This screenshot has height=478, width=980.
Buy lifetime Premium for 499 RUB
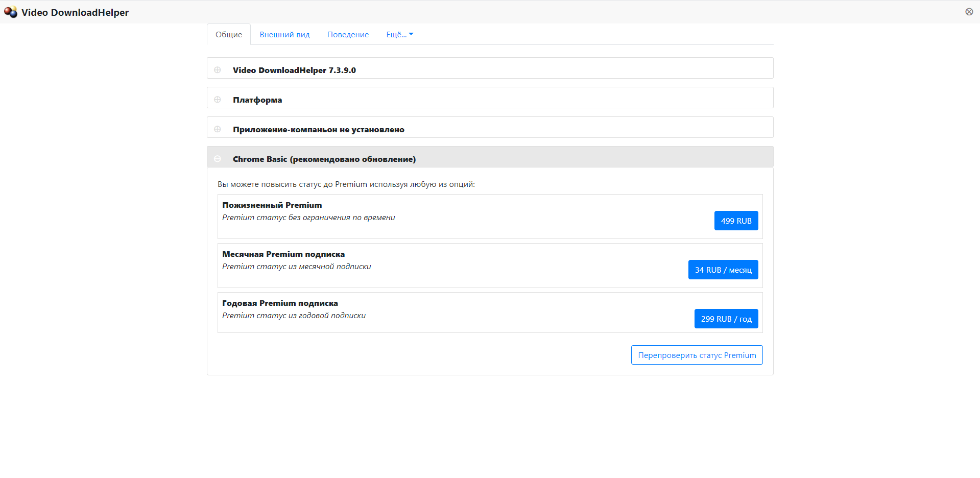[x=736, y=221]
